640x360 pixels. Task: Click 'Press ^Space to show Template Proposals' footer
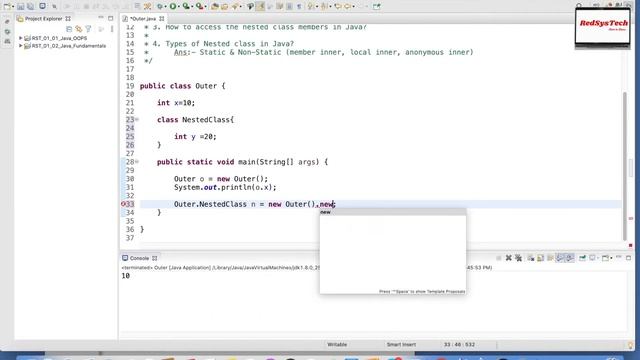click(x=422, y=291)
